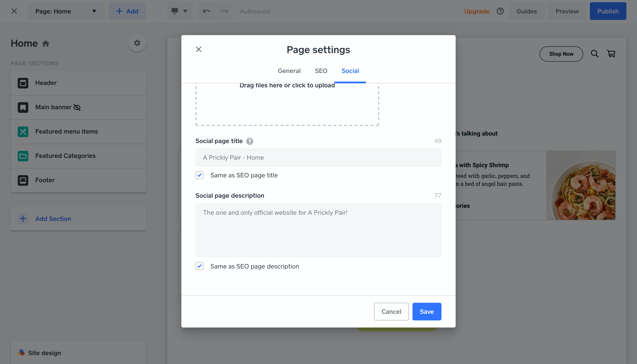
Task: Uncheck Same as SEO page title
Action: 200,175
